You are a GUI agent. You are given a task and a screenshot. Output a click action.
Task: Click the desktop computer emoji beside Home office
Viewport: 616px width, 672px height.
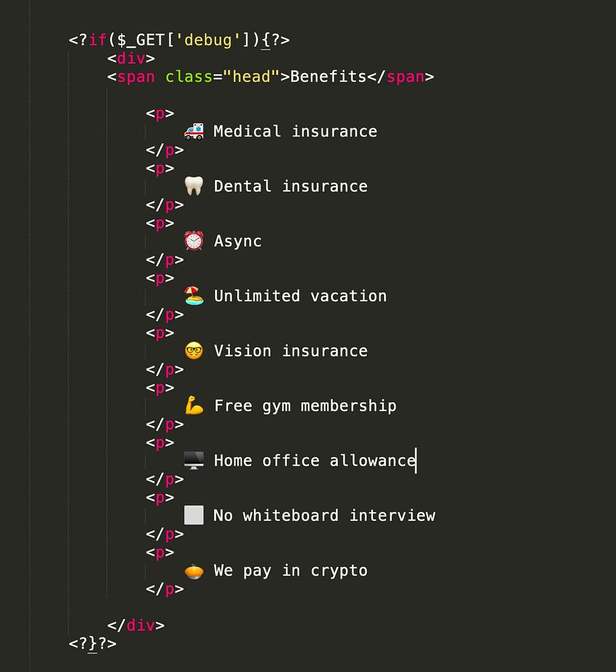(x=194, y=460)
